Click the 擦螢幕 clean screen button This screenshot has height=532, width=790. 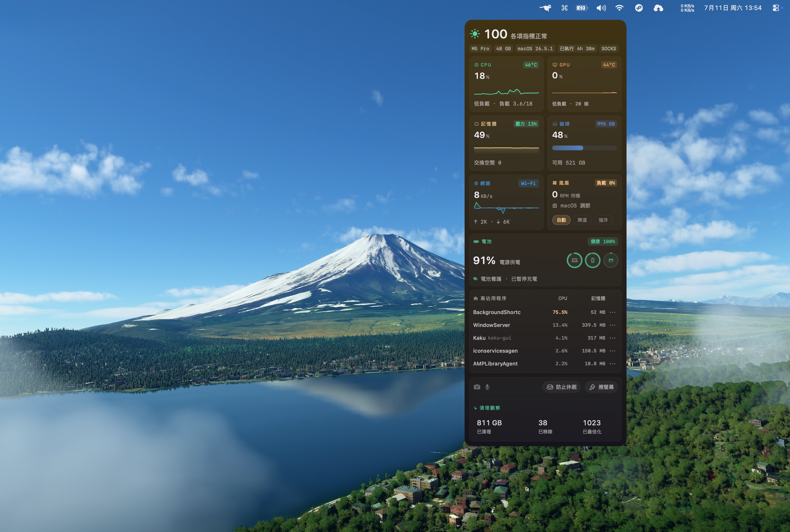(601, 387)
